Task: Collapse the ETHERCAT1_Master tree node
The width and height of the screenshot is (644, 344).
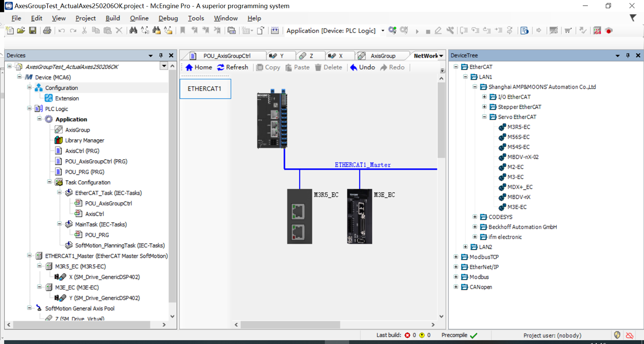Action: click(x=30, y=256)
